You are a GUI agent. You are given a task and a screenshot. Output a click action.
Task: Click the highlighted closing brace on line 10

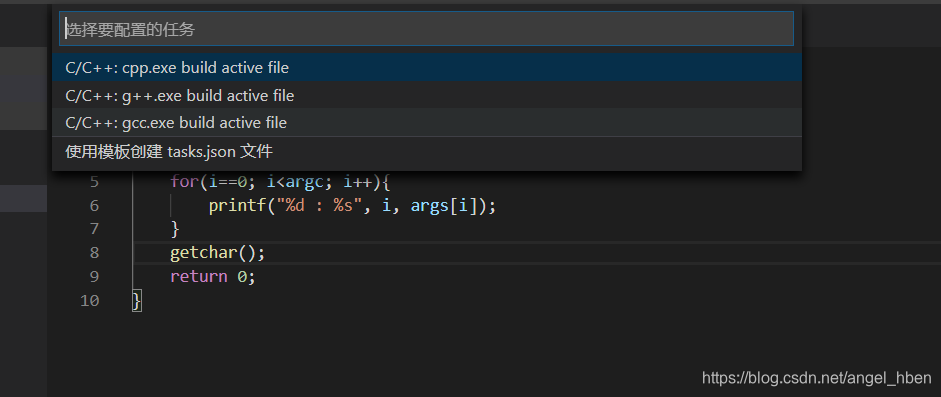coord(137,300)
